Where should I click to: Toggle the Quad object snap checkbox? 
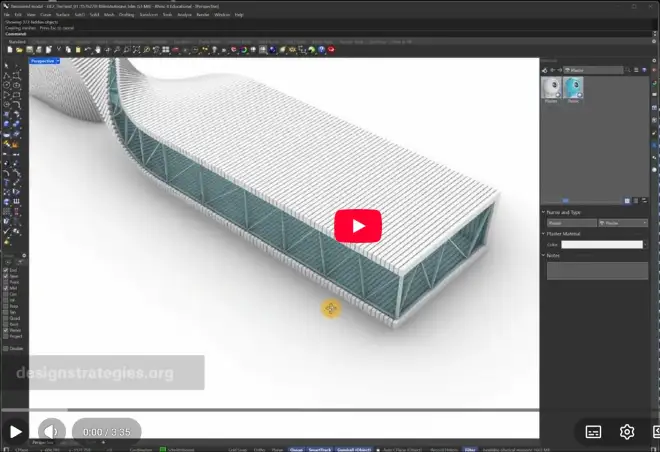pos(6,318)
